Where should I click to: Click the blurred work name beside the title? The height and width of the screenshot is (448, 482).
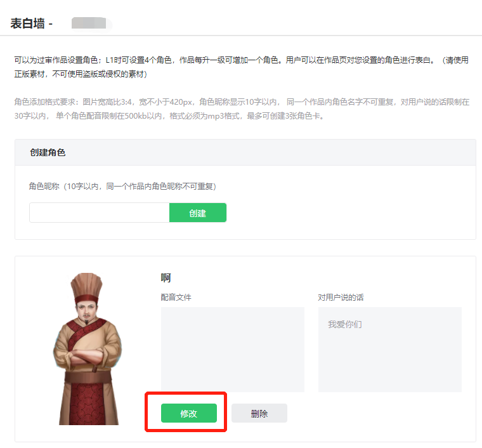coord(90,23)
